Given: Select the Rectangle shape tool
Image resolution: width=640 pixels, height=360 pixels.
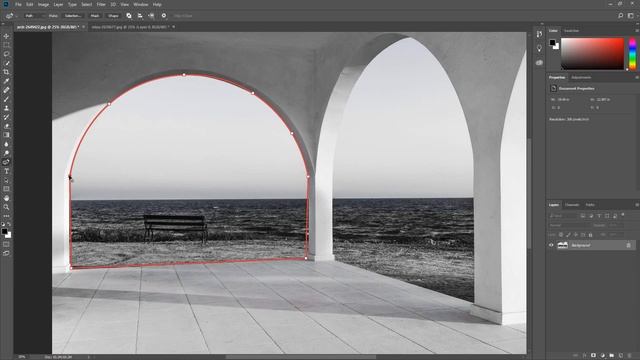Looking at the screenshot, I should [6, 189].
